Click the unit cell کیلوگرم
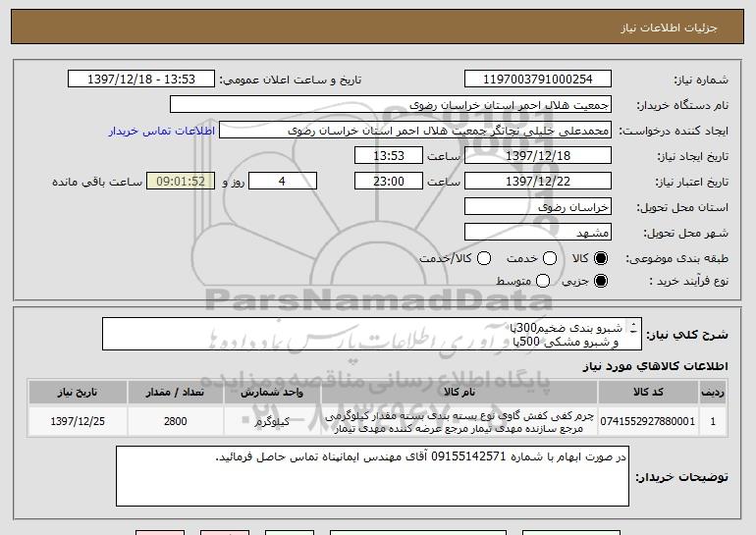756x535 pixels. point(272,421)
